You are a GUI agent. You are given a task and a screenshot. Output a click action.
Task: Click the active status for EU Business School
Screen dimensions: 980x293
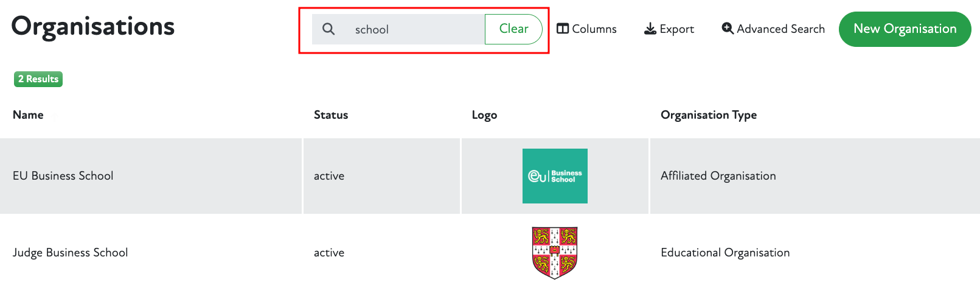click(x=329, y=176)
